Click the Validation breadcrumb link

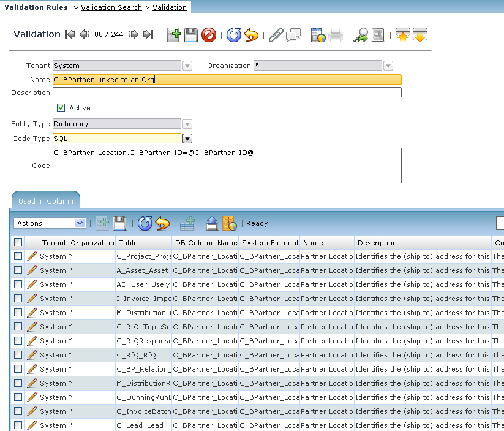[170, 7]
